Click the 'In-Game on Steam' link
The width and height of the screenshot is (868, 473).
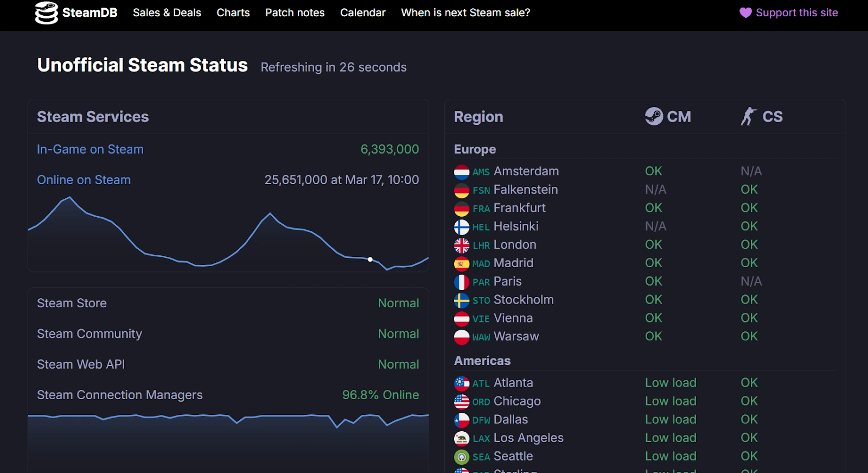(90, 149)
